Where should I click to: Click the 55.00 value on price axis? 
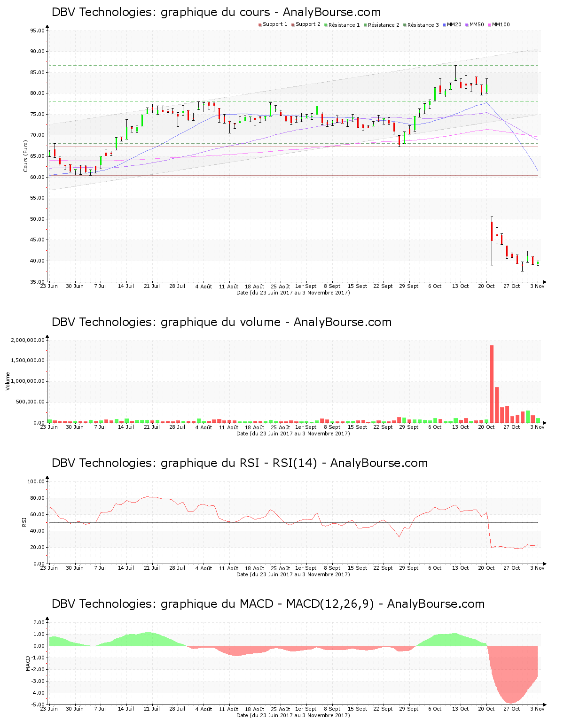(37, 198)
